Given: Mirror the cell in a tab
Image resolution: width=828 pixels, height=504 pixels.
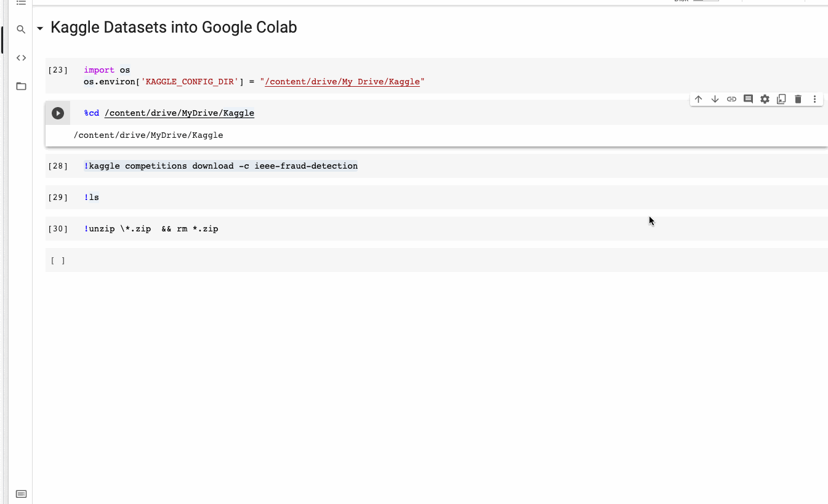Looking at the screenshot, I should pos(781,99).
